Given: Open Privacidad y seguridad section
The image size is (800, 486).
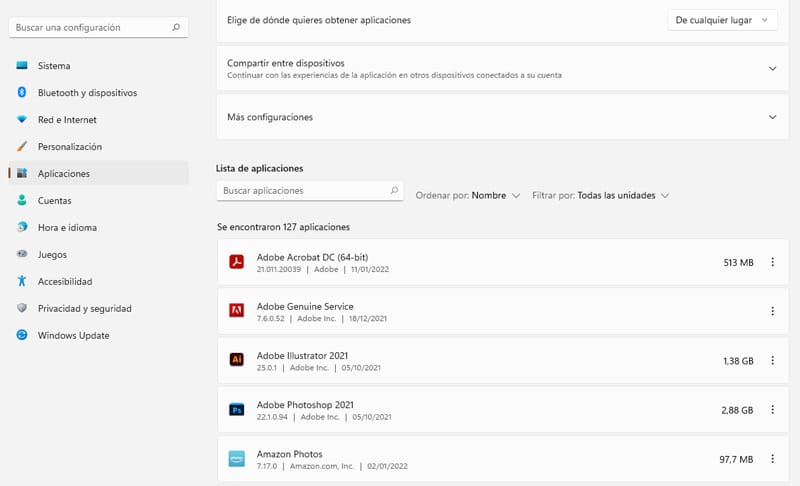Looking at the screenshot, I should tap(98, 309).
